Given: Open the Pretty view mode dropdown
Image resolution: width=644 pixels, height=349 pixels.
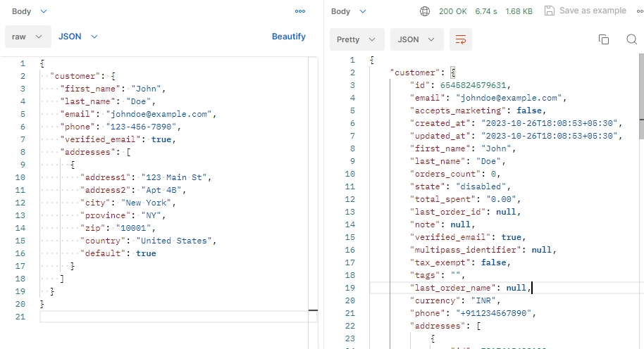Looking at the screenshot, I should click(357, 39).
